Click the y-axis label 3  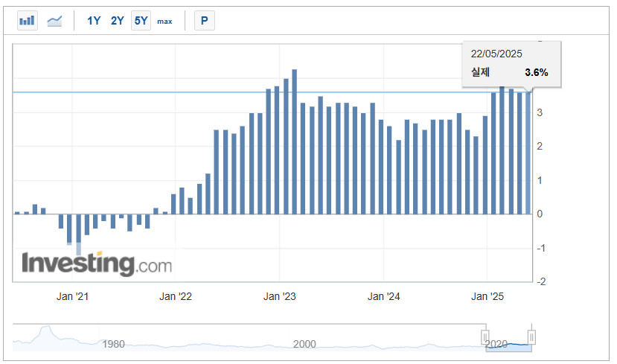540,112
